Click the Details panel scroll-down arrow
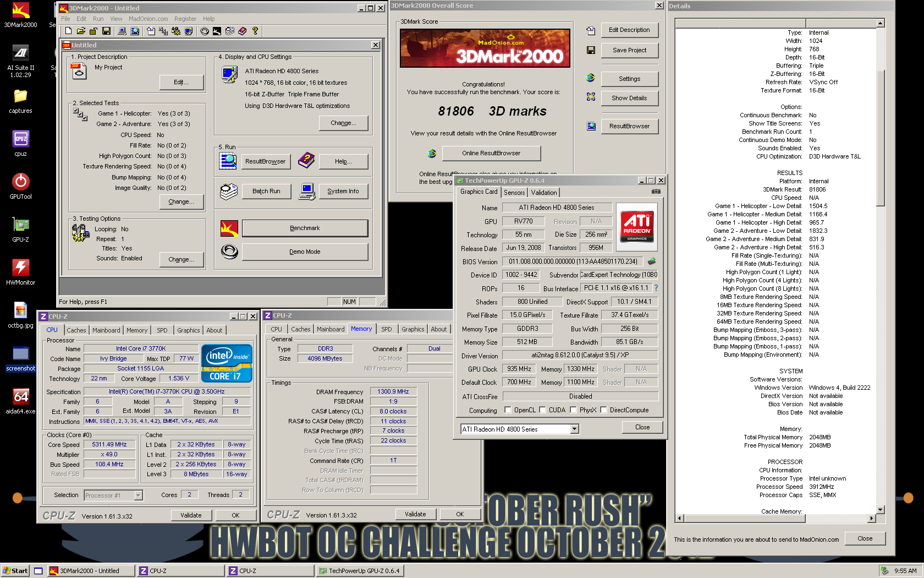 (880, 510)
